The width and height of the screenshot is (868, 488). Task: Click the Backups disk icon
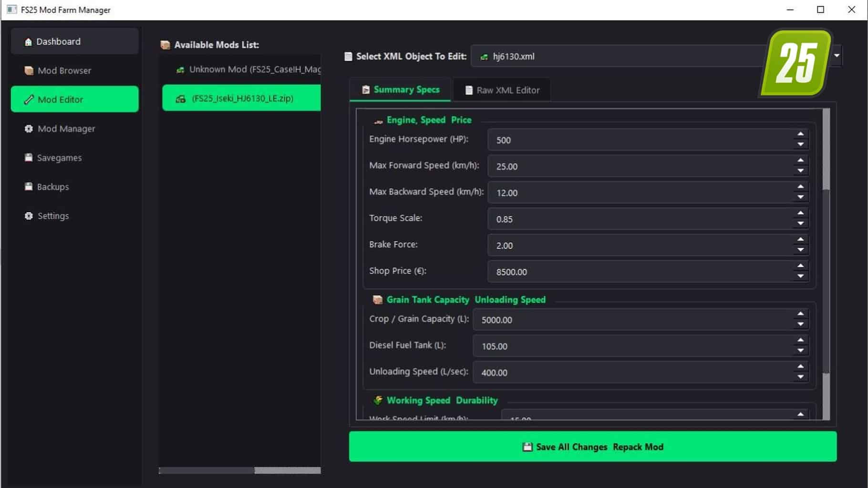(x=29, y=186)
